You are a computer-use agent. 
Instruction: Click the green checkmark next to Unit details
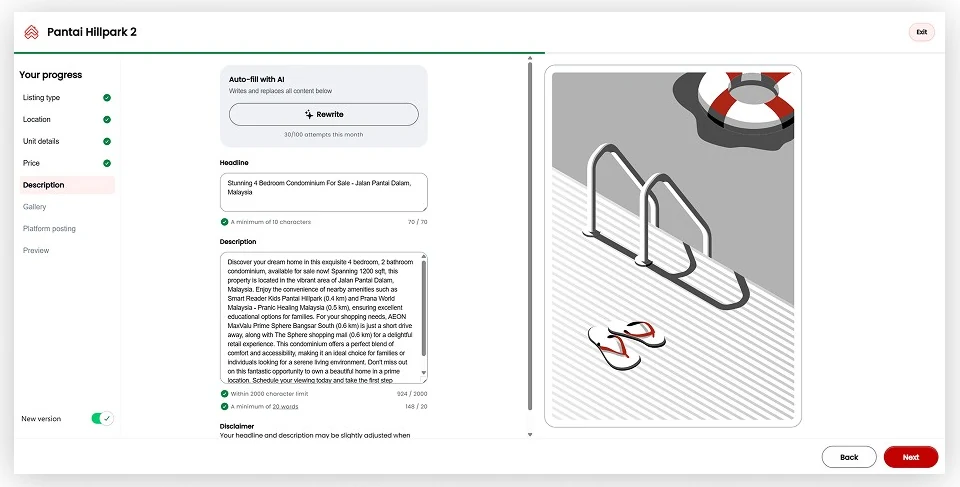[107, 141]
